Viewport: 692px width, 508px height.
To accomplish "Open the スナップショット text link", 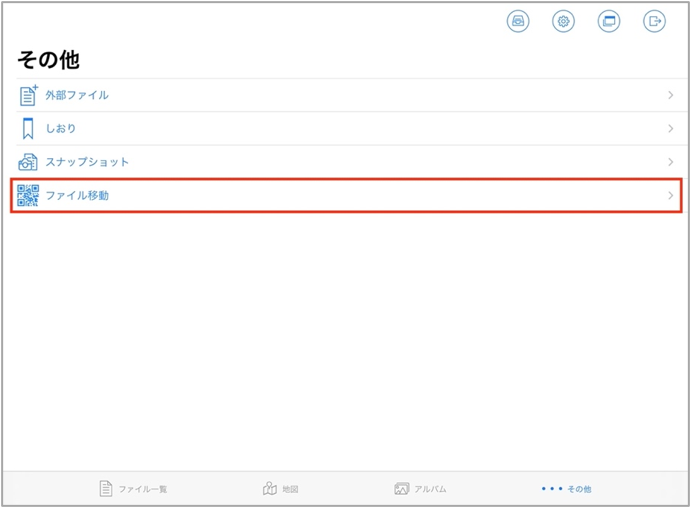I will tap(87, 162).
